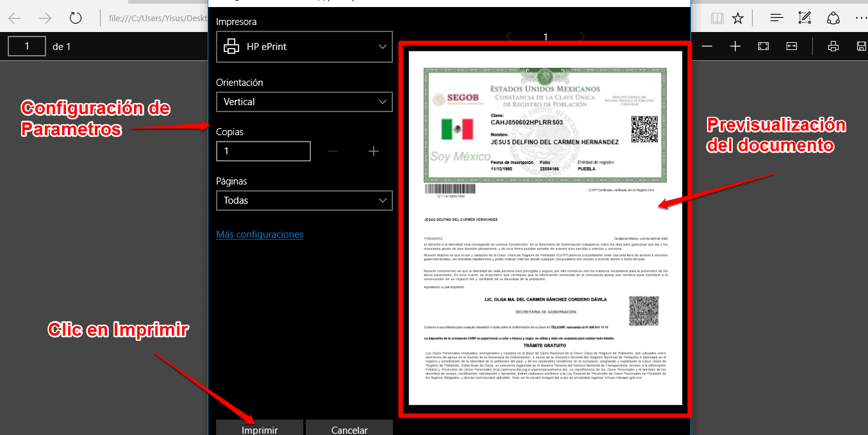Increase Copias with the plus stepper
The image size is (868, 435).
pos(374,151)
